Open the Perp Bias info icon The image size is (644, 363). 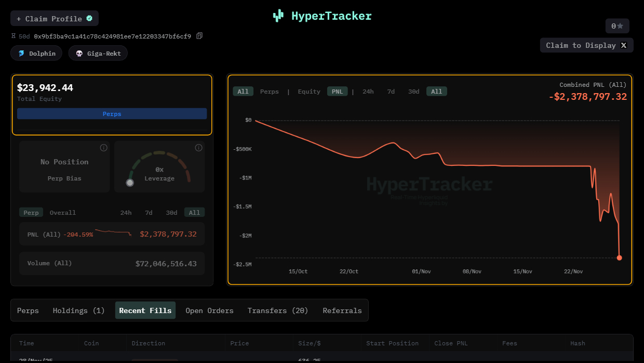point(103,148)
